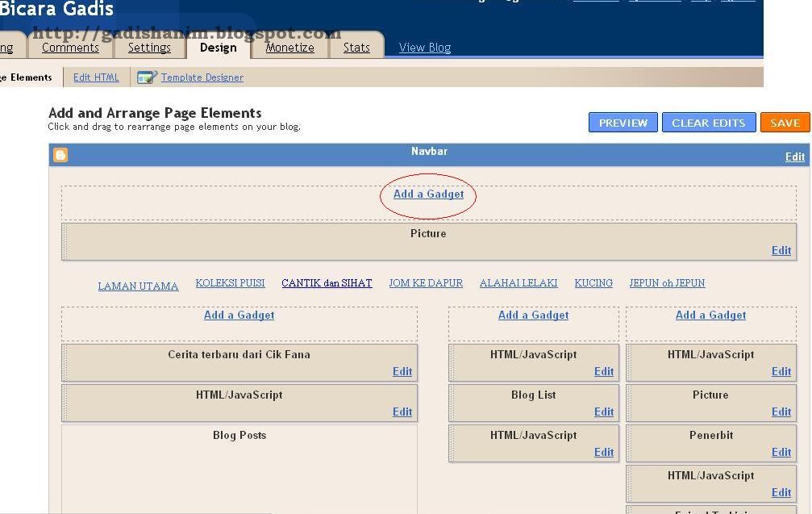Select the Blog Posts element box

(239, 470)
